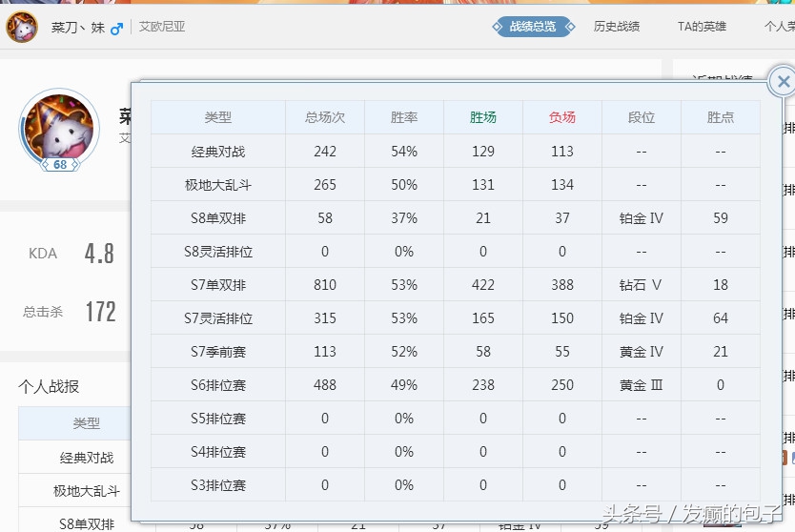Click the 胜率 column header

tap(404, 117)
